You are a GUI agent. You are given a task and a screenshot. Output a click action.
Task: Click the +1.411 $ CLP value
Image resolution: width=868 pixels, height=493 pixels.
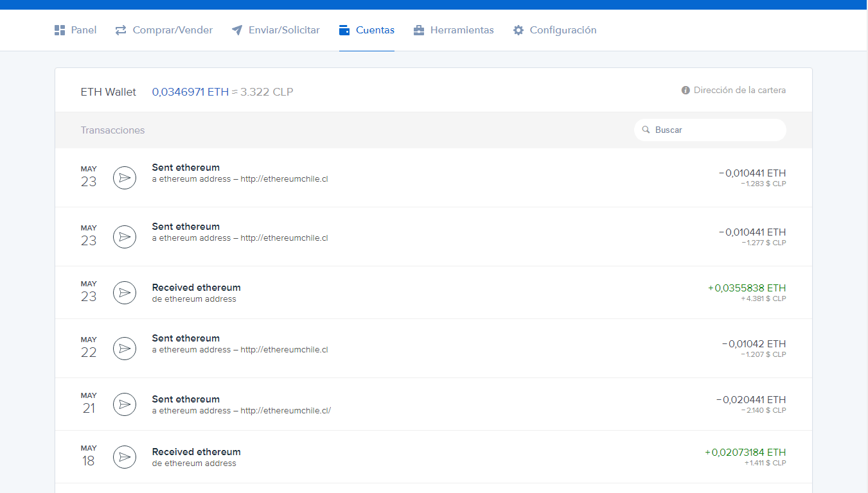[765, 463]
